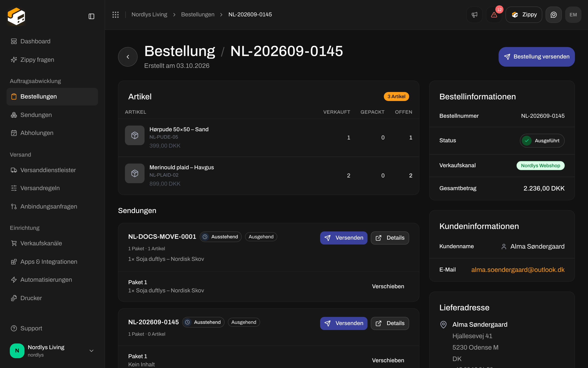This screenshot has width=588, height=368.
Task: Click Bestellung versenden button
Action: tap(537, 57)
